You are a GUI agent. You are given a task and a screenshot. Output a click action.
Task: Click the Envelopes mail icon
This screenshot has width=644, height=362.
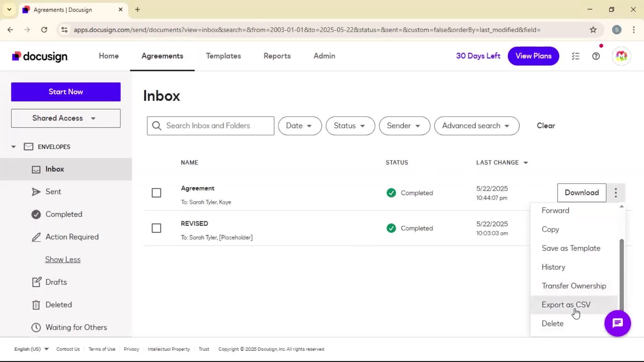point(29,147)
